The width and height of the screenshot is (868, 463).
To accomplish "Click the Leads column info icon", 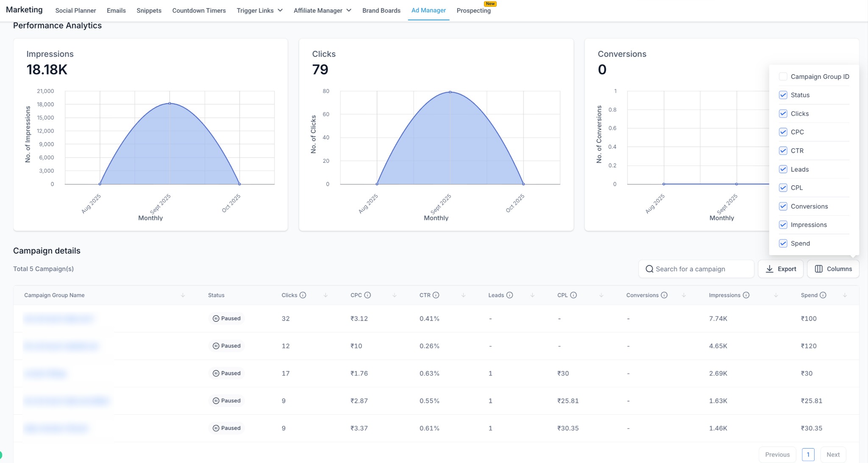I will click(509, 295).
